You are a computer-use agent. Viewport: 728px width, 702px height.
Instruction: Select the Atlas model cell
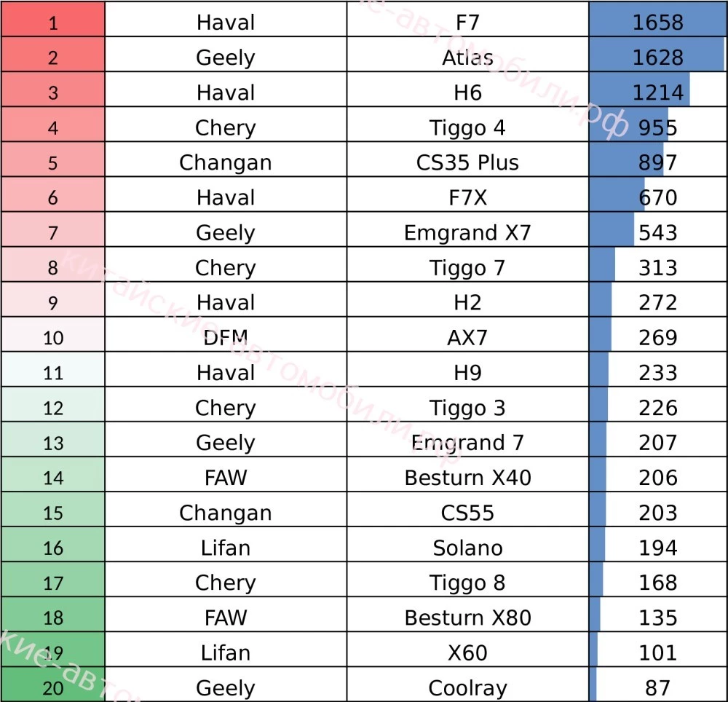467,58
